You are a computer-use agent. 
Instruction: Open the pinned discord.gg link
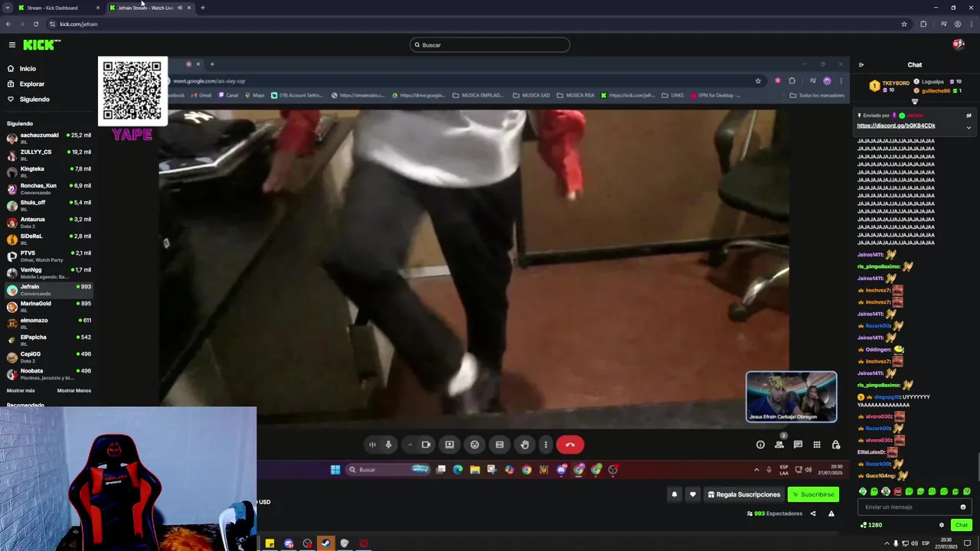coord(896,126)
